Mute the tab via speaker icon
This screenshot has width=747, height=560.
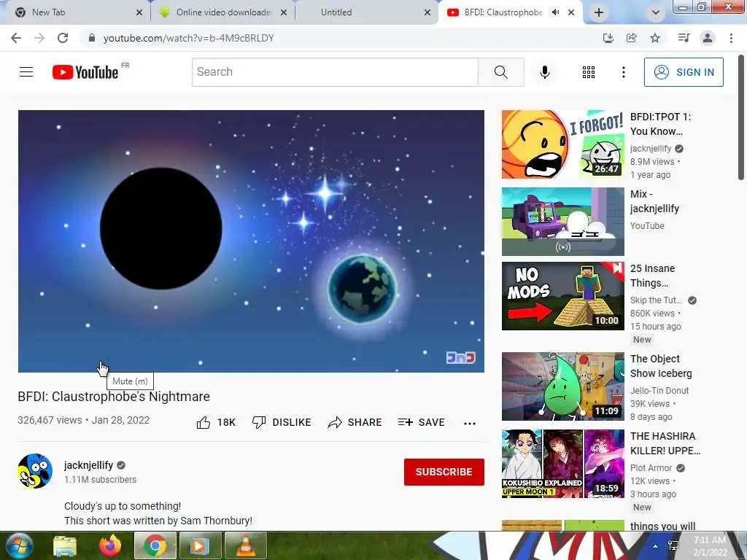coord(555,12)
